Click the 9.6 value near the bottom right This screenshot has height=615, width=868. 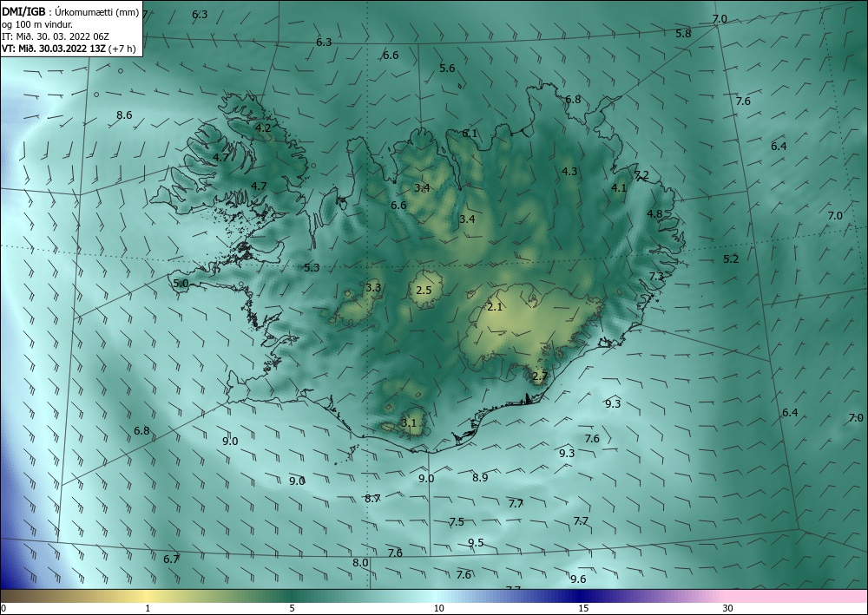coord(578,579)
